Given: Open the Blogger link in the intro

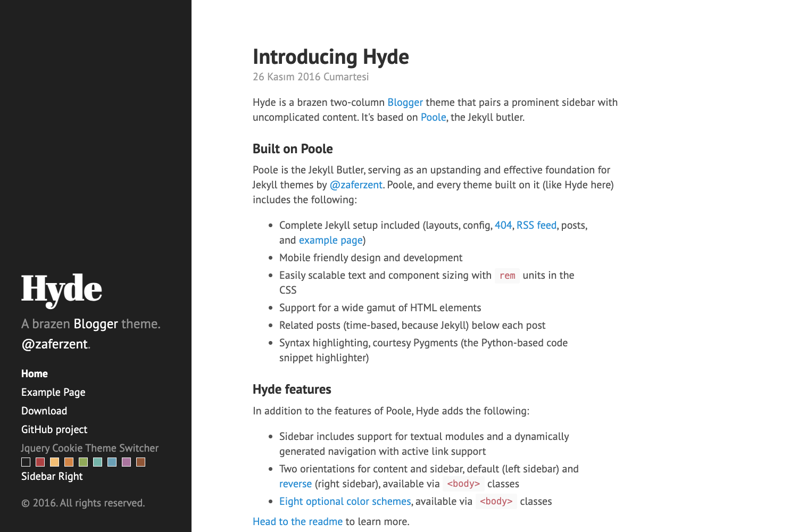Looking at the screenshot, I should pos(405,102).
